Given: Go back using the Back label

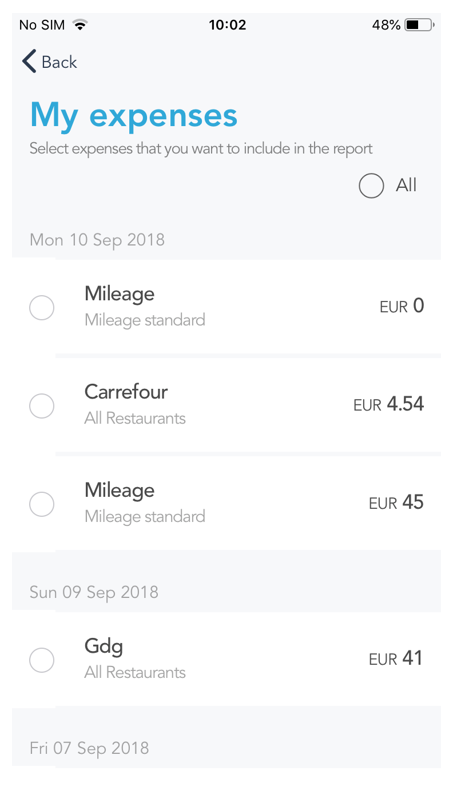Looking at the screenshot, I should 59,62.
